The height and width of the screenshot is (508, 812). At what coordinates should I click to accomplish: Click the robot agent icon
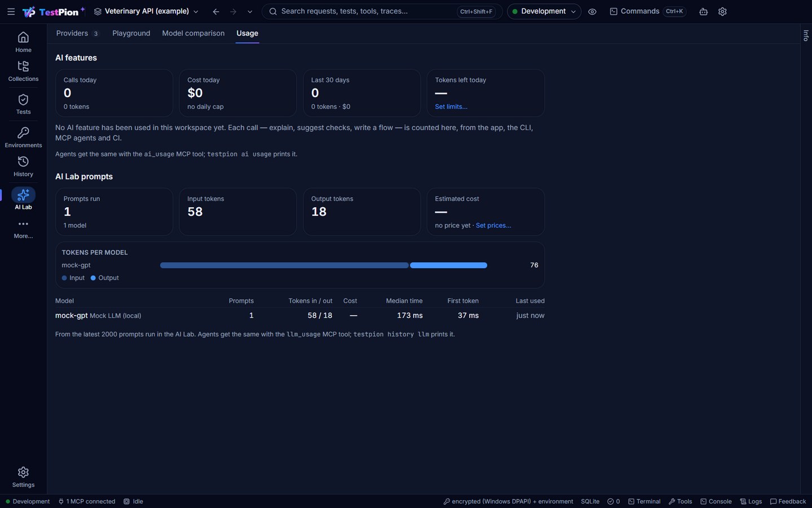click(x=703, y=11)
